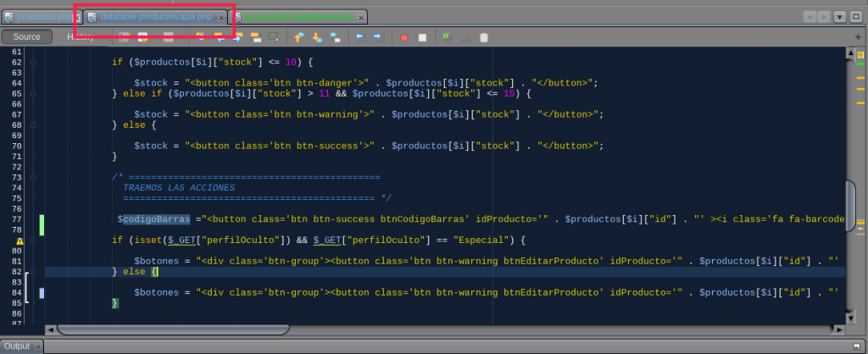868x354 pixels.
Task: Open the Output panel tab
Action: (x=17, y=346)
